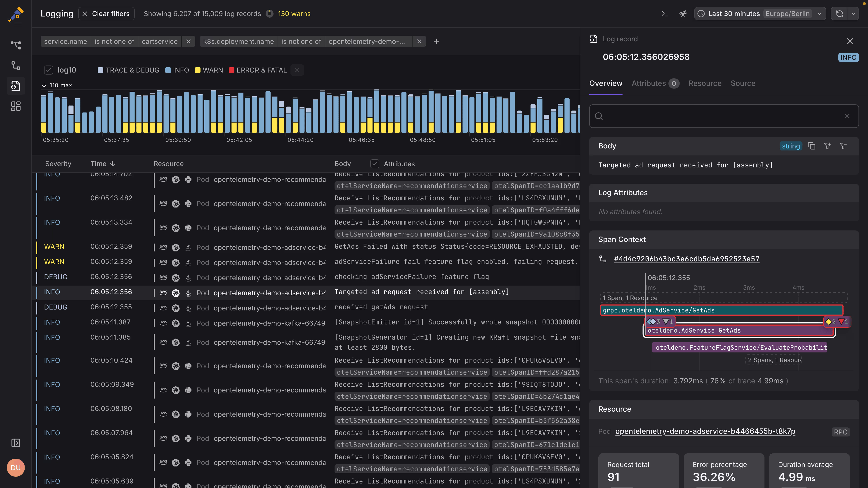Click the Clear filters button
The height and width of the screenshot is (488, 868).
pyautogui.click(x=106, y=14)
